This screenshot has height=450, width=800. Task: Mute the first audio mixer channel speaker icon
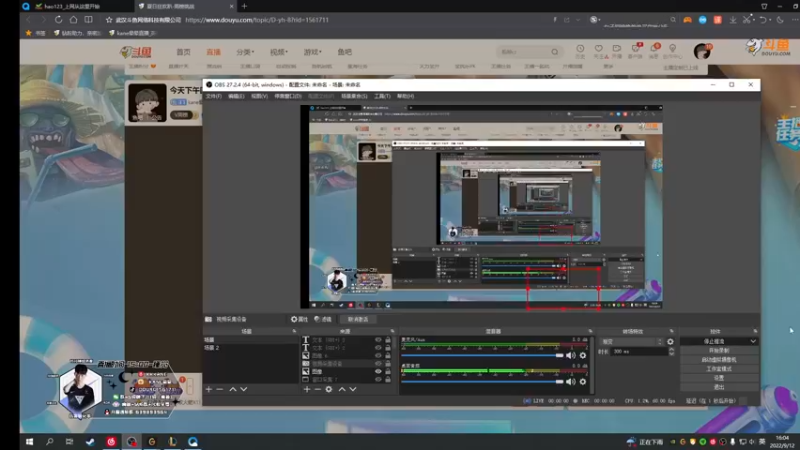coord(570,356)
